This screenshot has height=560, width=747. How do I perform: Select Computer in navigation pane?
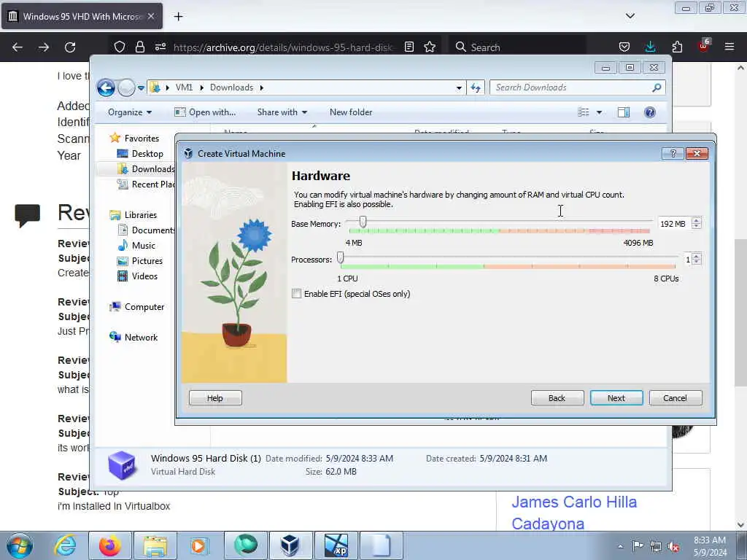pos(144,307)
